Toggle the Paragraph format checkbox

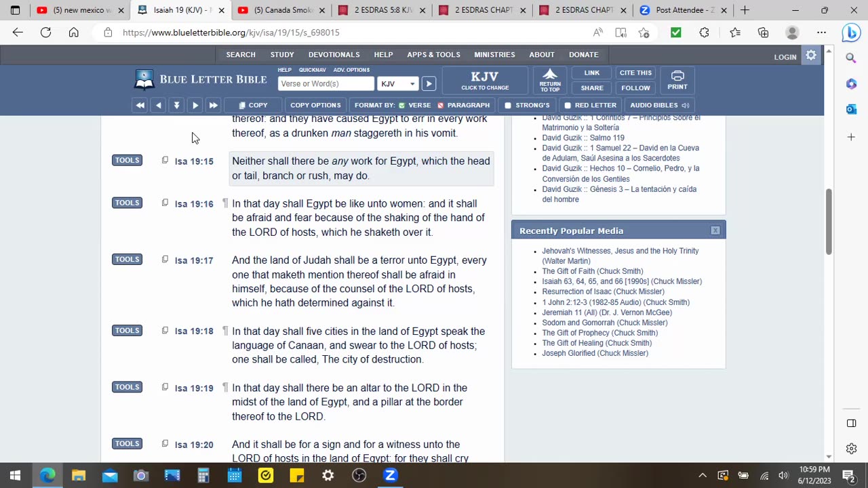coord(441,105)
